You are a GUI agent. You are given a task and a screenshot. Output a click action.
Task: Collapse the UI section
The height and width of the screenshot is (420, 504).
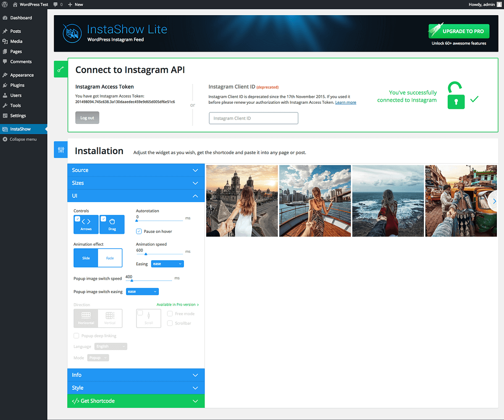pos(136,196)
